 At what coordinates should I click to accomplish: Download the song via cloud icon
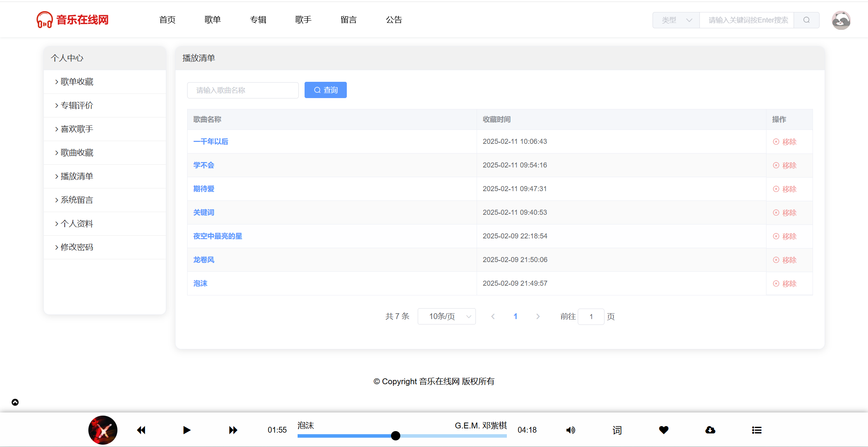point(710,430)
